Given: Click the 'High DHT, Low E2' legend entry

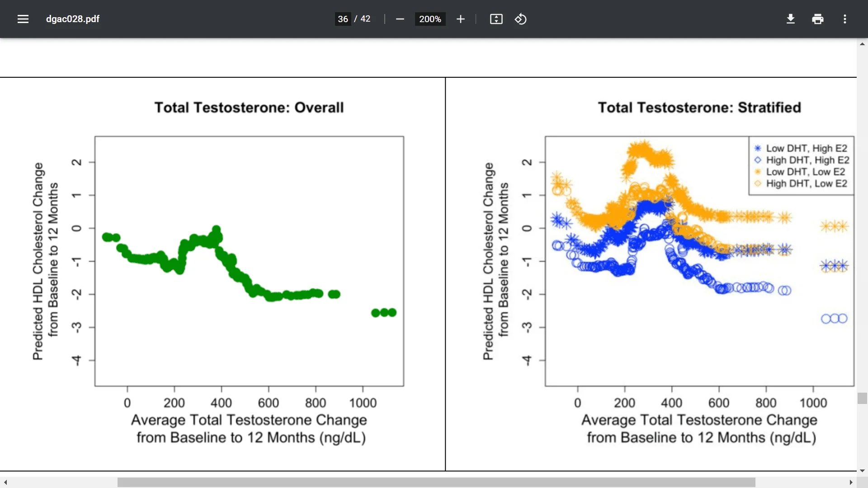Looking at the screenshot, I should point(801,183).
